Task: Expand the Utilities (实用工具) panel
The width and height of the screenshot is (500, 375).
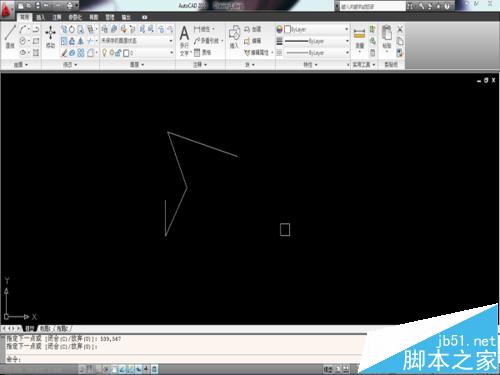Action: tap(364, 65)
